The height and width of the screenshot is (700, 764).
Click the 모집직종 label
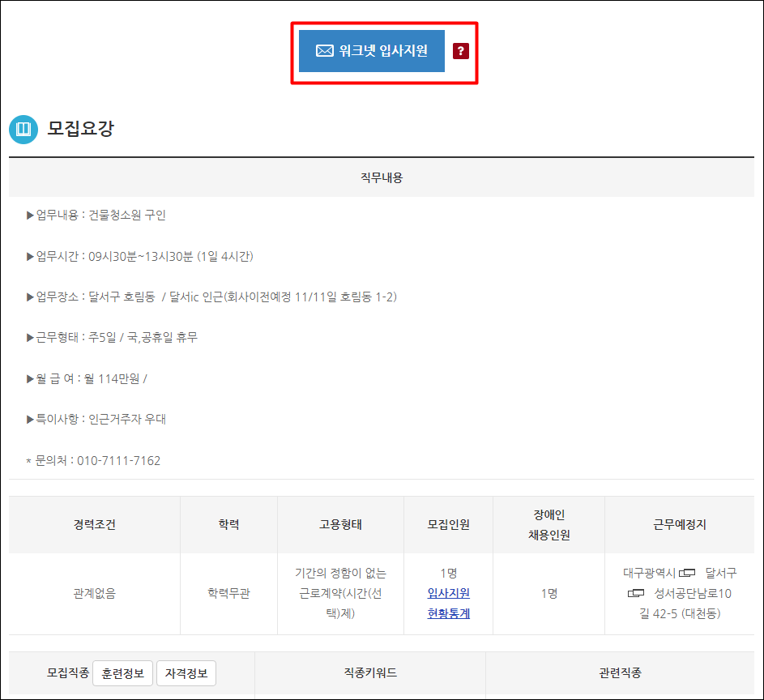coord(68,673)
